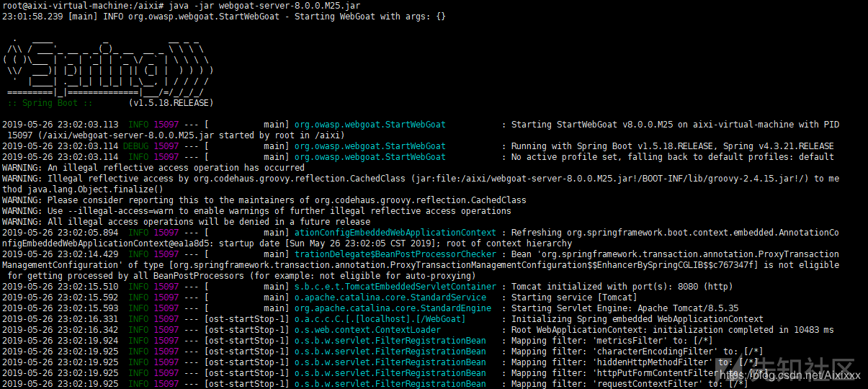
Task: Click the 'httpPutFormContentFilter' mapping message
Action: [x=640, y=373]
